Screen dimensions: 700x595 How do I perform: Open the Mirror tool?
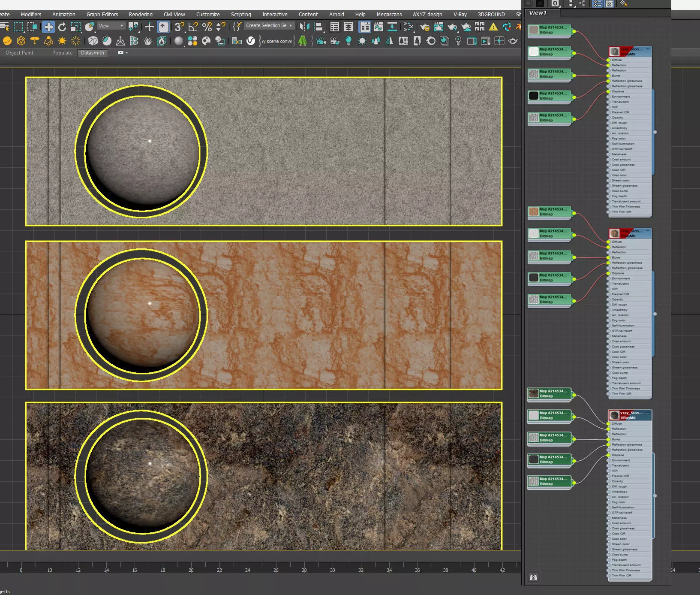point(304,27)
